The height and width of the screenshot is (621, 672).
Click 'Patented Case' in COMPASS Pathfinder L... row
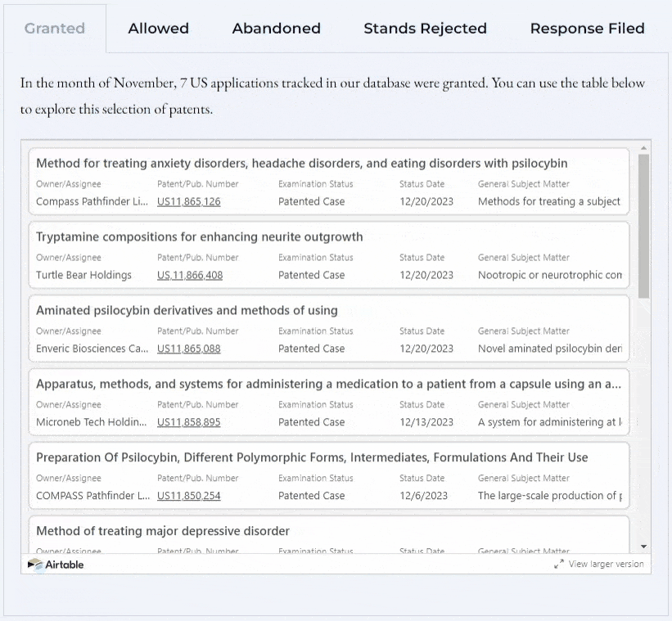(312, 496)
